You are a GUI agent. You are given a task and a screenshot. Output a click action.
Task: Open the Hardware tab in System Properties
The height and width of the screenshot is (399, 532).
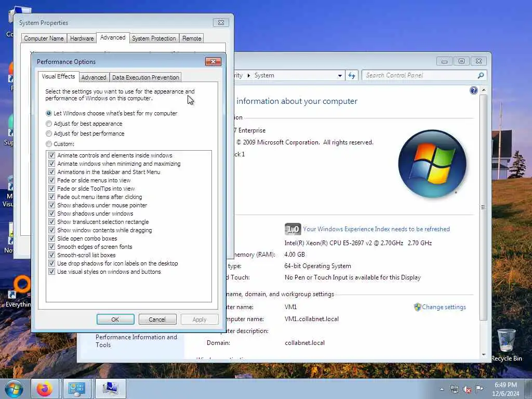tap(82, 38)
